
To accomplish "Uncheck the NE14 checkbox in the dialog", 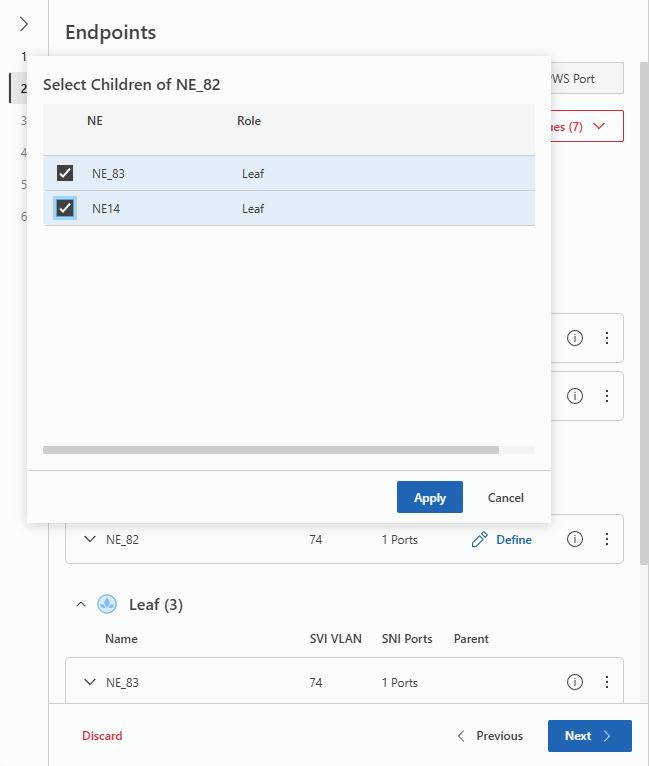I will click(x=65, y=208).
